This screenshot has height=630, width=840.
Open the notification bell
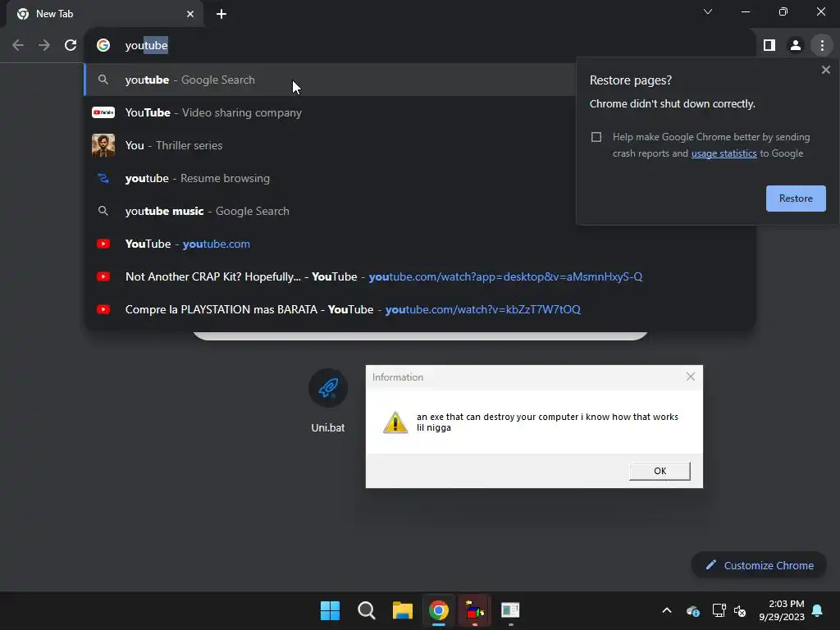coord(817,610)
